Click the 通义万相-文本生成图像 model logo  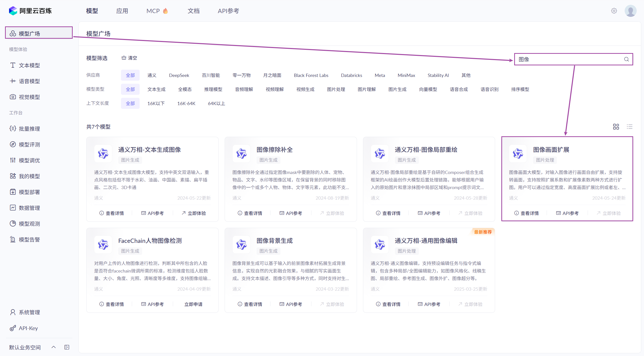coord(103,154)
